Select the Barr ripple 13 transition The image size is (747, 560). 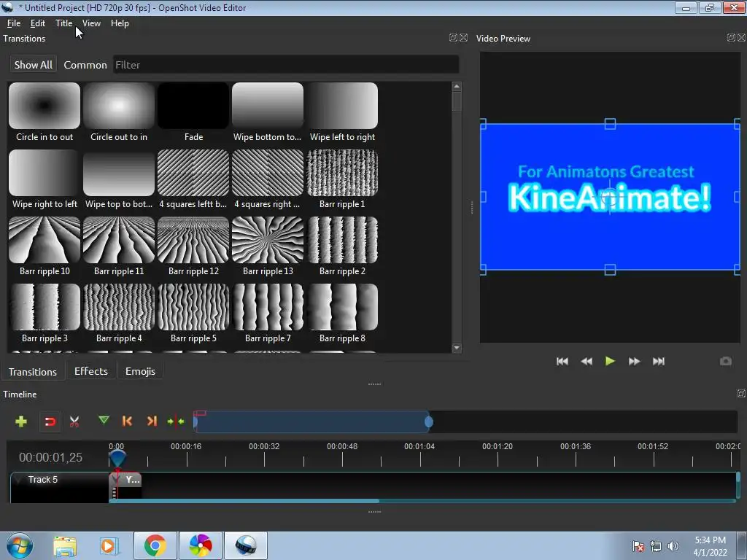tap(268, 246)
